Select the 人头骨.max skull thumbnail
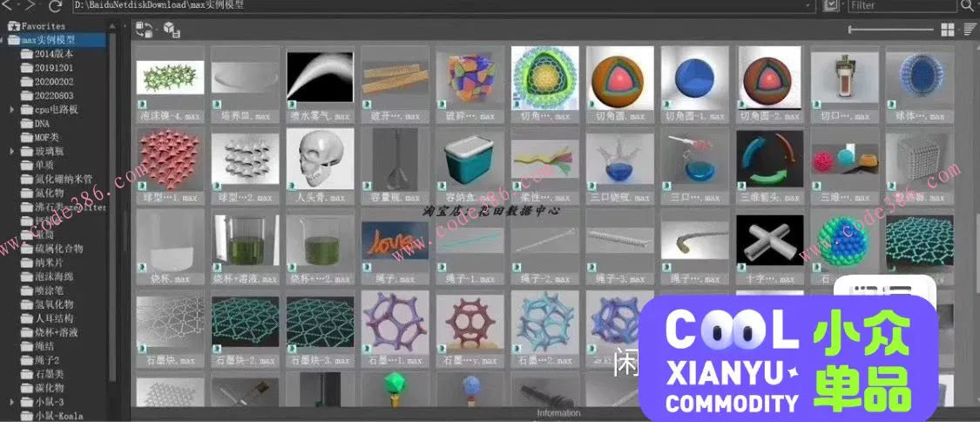Image resolution: width=980 pixels, height=422 pixels. (x=320, y=166)
